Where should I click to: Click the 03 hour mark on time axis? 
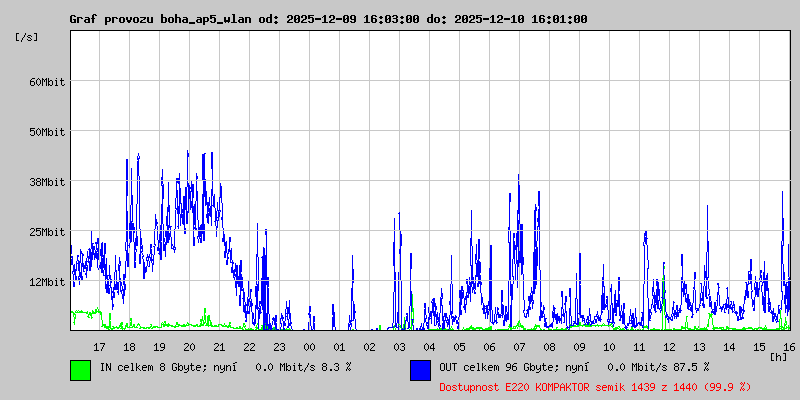(x=399, y=347)
